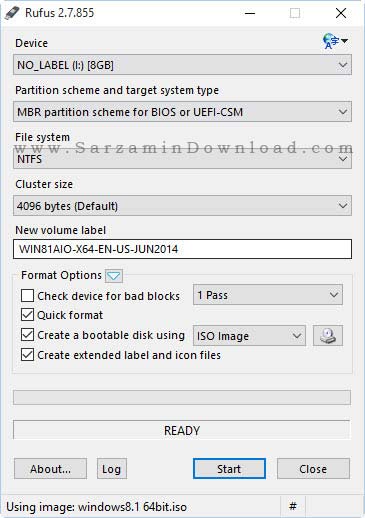Open the About dialog
Viewport: 365px width, 518px height.
pos(50,469)
